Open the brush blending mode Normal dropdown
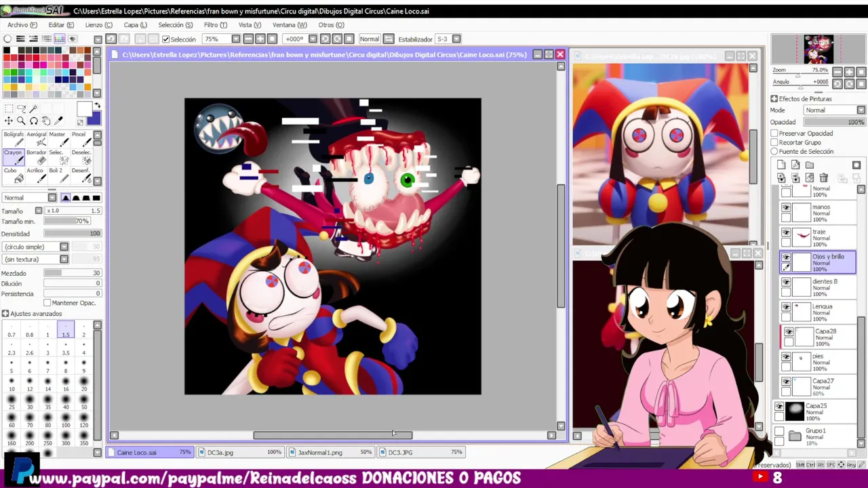 click(52, 198)
